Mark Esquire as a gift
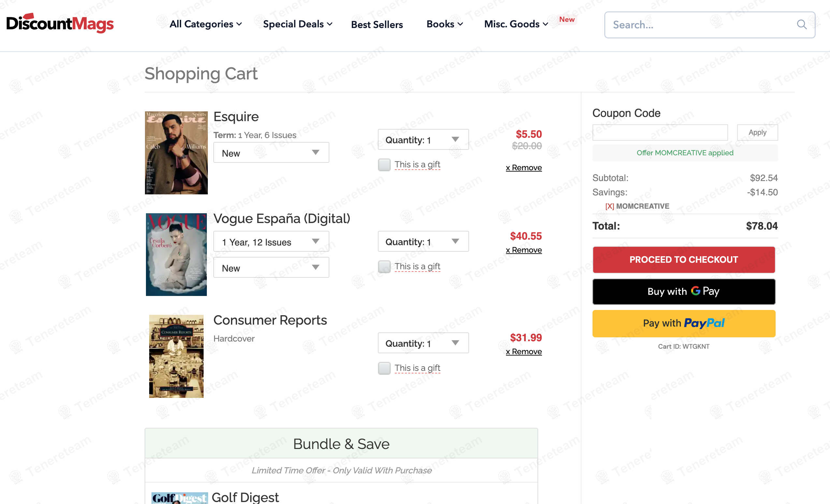 tap(384, 165)
